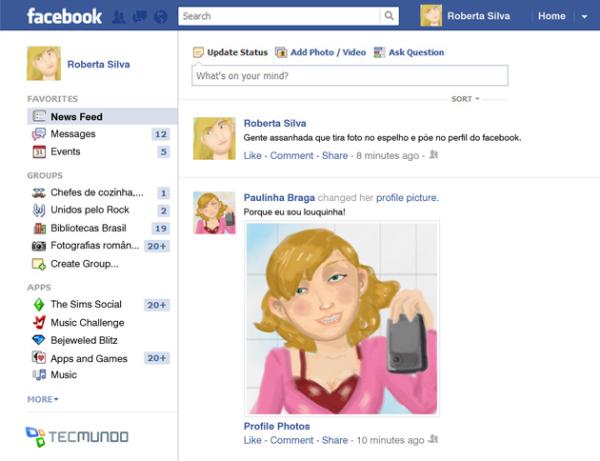This screenshot has width=600, height=461.
Task: Click the search magnifier icon
Action: (389, 16)
